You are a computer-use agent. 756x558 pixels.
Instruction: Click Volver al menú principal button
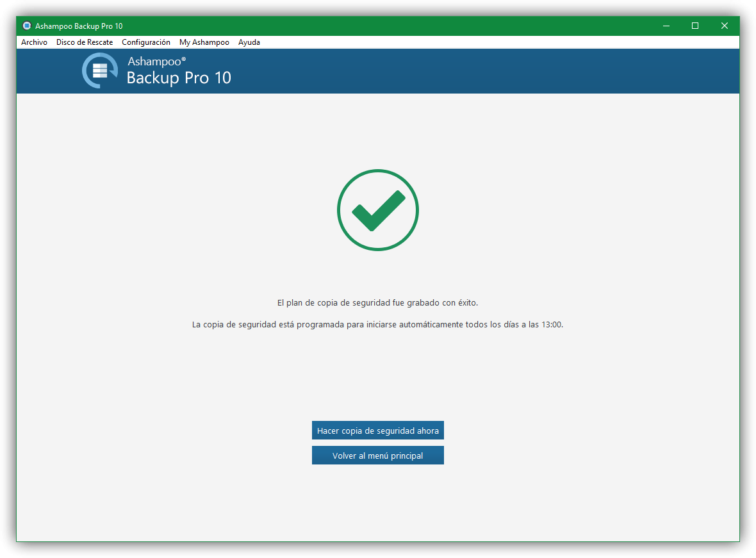tap(377, 455)
